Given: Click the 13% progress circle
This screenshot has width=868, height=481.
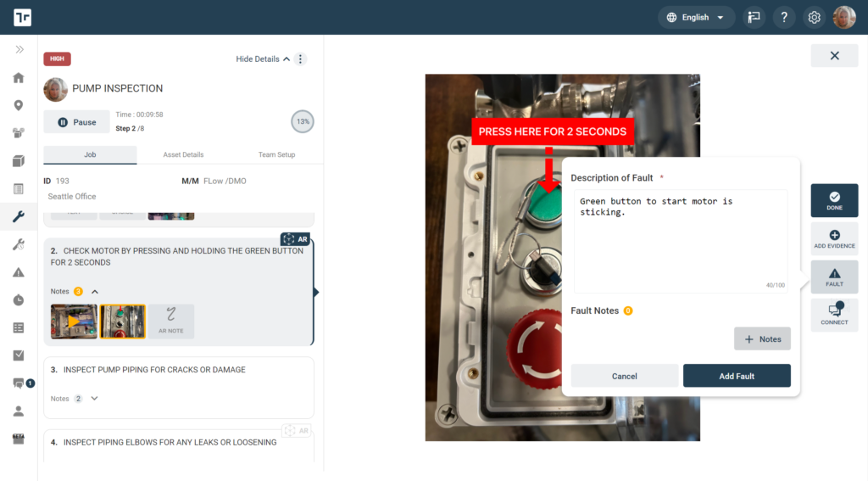Looking at the screenshot, I should pyautogui.click(x=303, y=121).
